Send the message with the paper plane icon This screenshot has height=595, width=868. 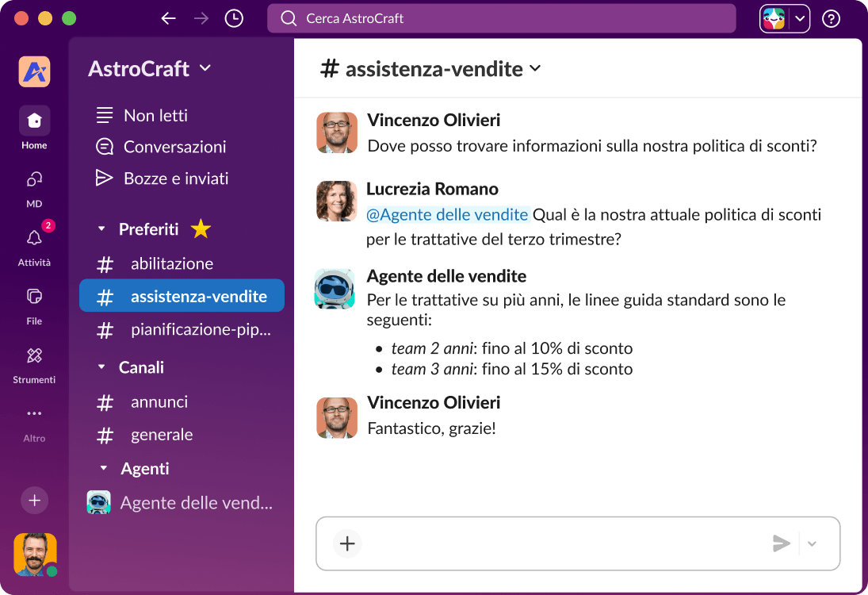pos(781,543)
